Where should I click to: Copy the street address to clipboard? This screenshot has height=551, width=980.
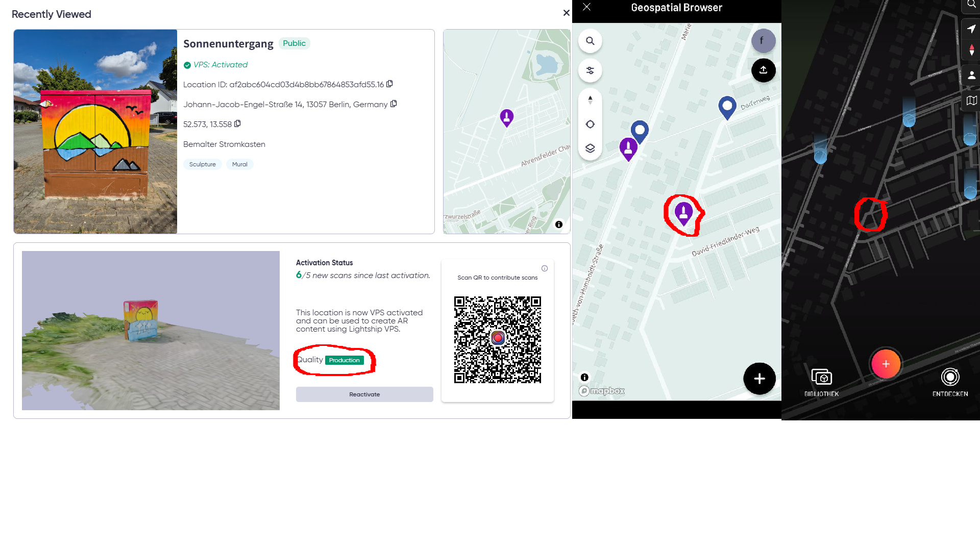(x=394, y=104)
